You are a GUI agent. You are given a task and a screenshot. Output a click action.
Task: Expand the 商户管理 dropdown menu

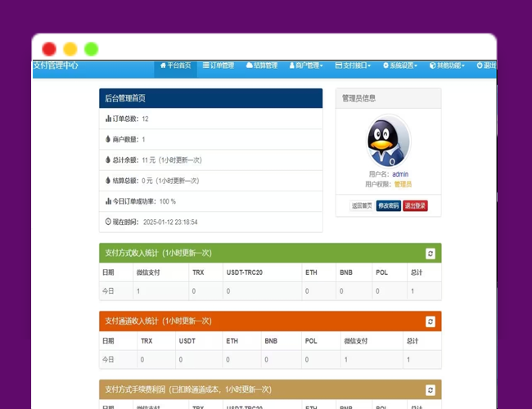click(306, 65)
